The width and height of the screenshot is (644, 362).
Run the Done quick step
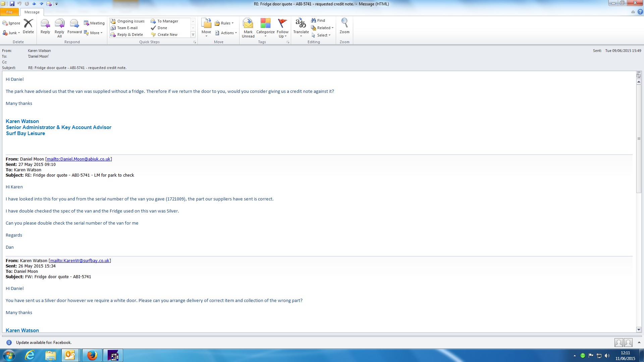(x=162, y=28)
